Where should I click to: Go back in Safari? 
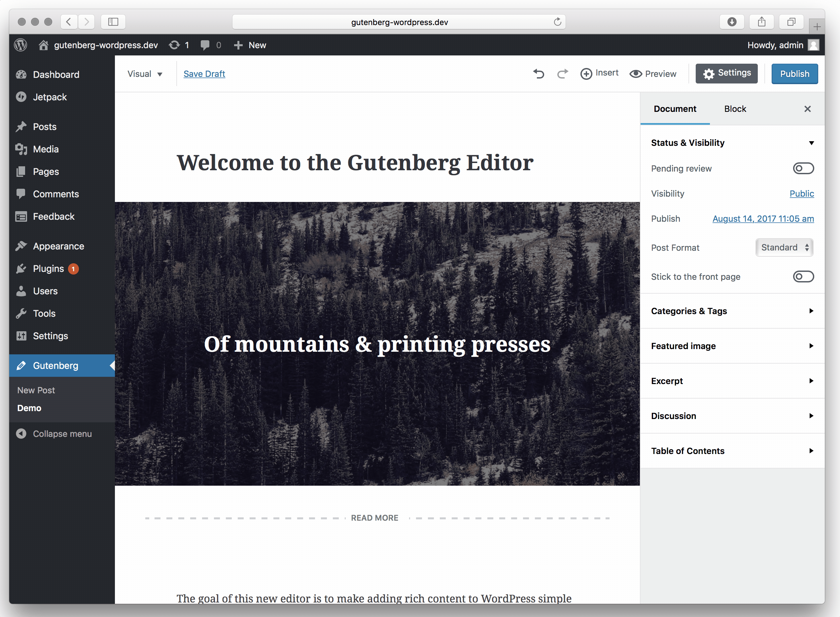point(69,22)
